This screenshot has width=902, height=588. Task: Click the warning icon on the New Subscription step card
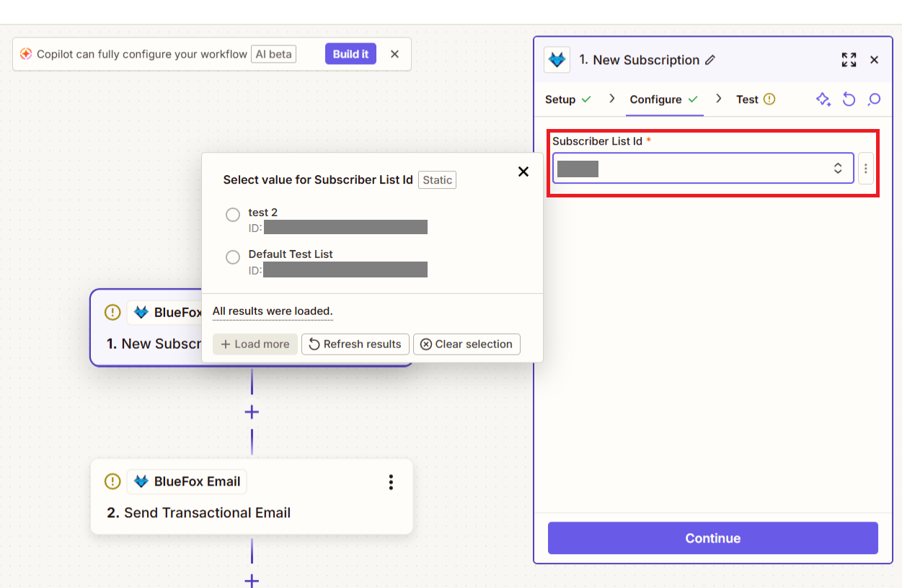click(x=112, y=312)
